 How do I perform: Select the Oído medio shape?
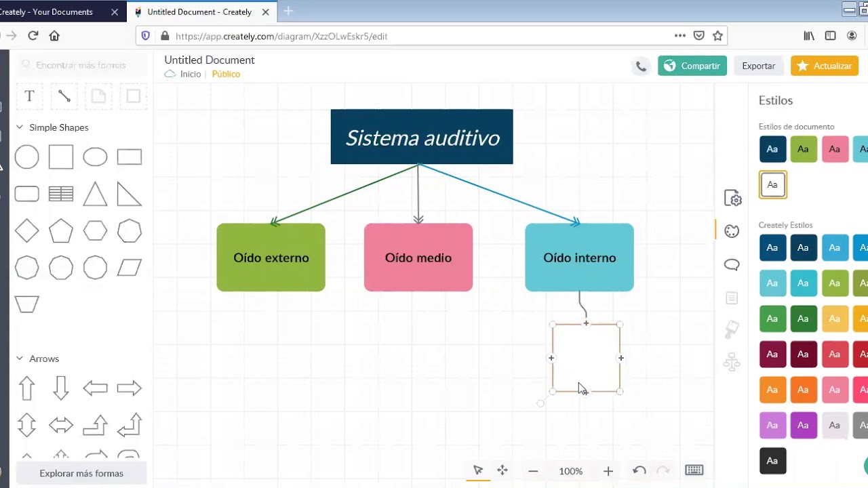pos(418,258)
